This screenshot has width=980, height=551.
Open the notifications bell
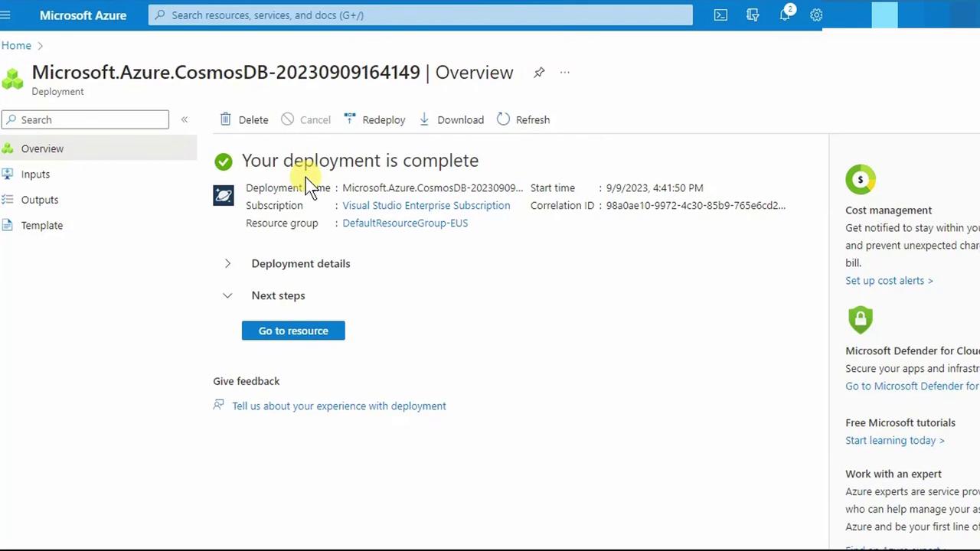point(785,15)
